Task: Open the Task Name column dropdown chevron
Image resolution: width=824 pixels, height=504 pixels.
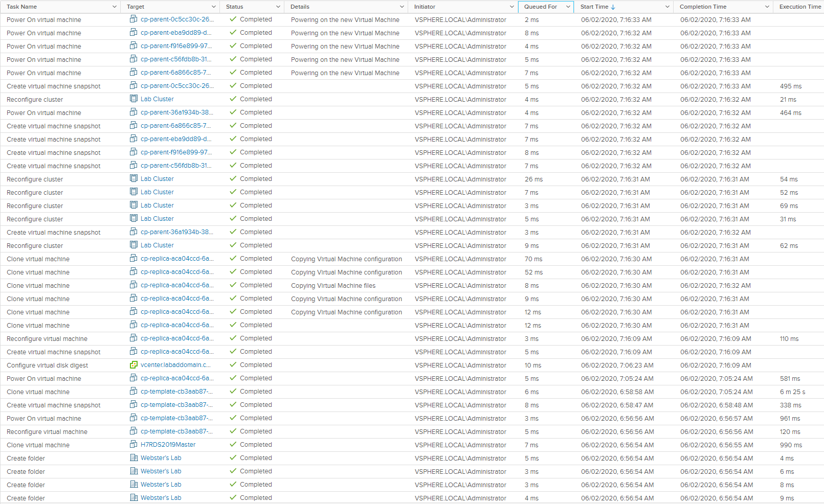Action: [114, 7]
